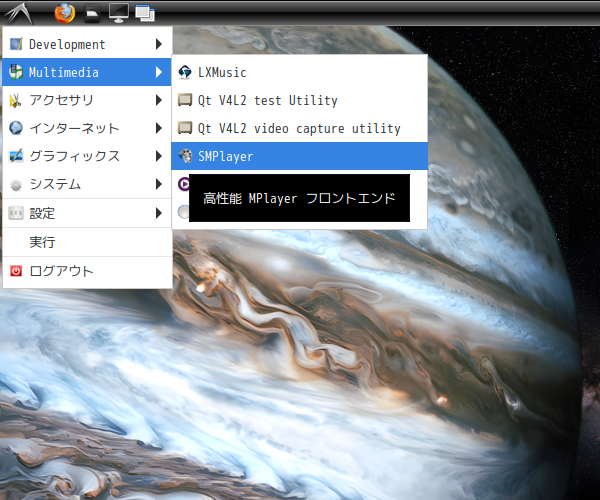Click the システム gear icon
This screenshot has height=500, width=600.
pos(16,185)
